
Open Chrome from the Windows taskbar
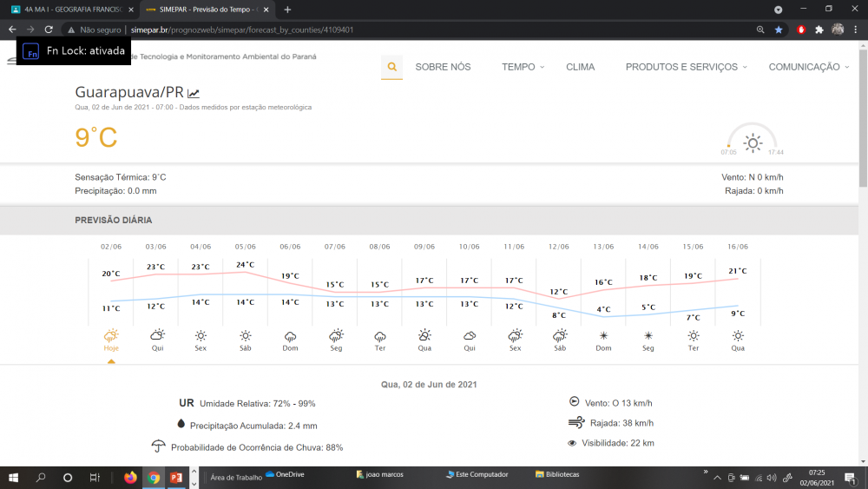154,477
